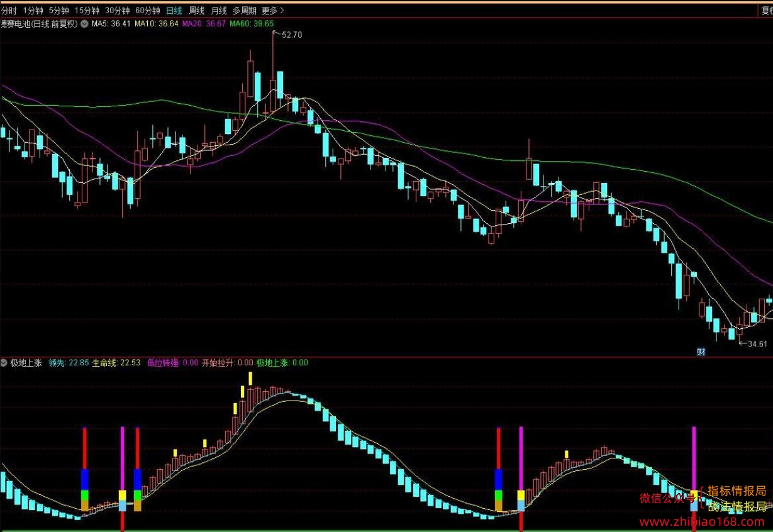The height and width of the screenshot is (532, 773).
Task: Open the 多周期 multi-period view
Action: click(244, 11)
